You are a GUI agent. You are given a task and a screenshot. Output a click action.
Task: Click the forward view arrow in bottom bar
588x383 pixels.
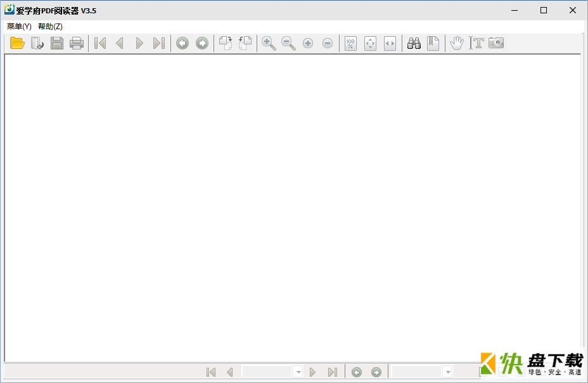[376, 372]
